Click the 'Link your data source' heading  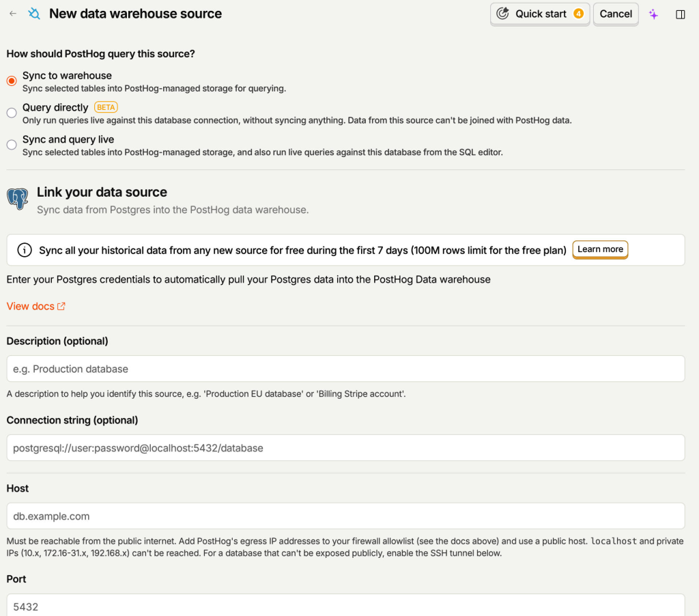(102, 193)
